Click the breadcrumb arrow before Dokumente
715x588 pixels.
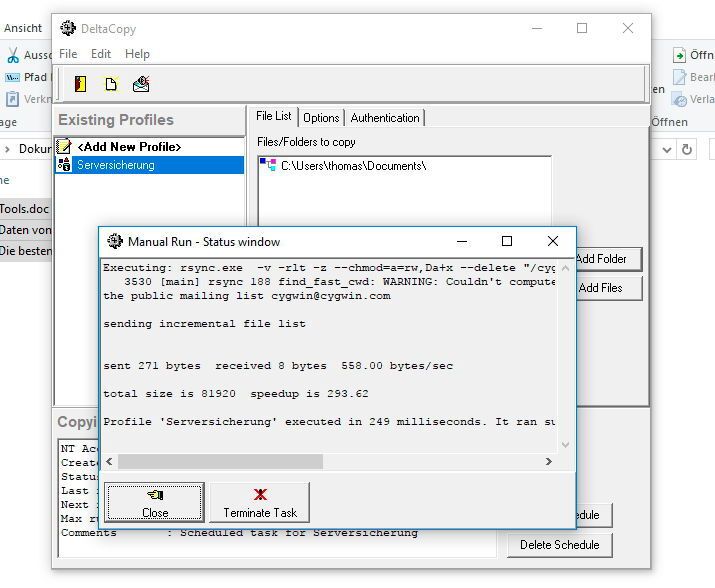coord(7,149)
